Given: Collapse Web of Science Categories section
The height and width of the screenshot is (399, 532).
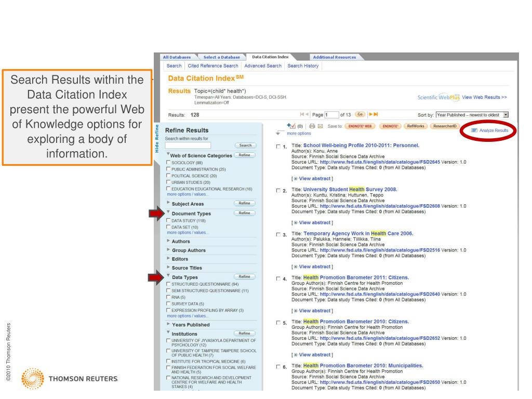Looking at the screenshot, I should [168, 154].
